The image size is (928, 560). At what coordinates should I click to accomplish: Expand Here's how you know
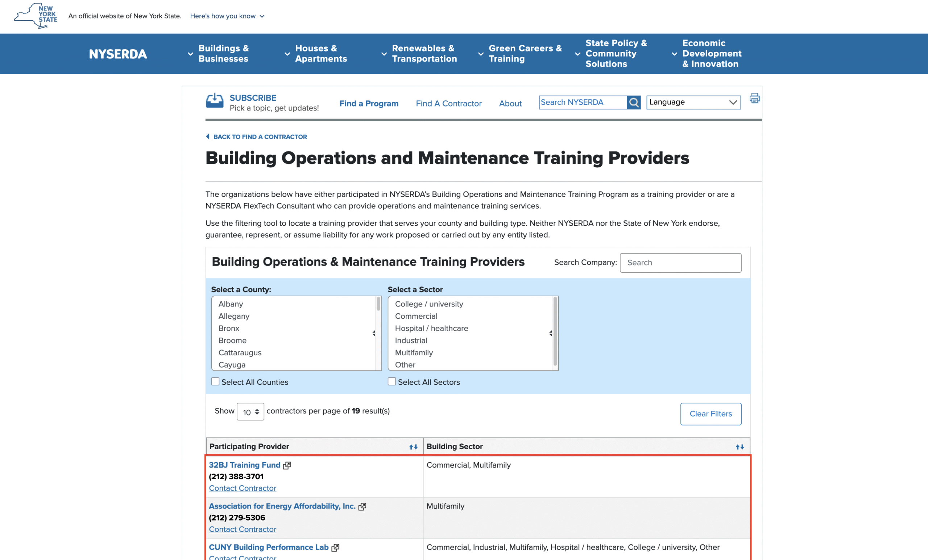coord(227,16)
